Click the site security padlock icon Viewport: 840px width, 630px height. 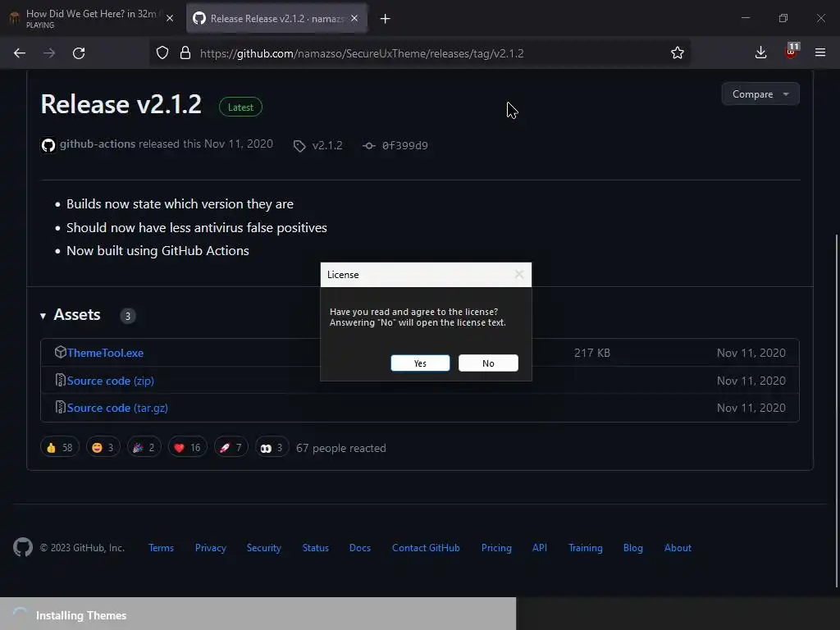pyautogui.click(x=185, y=53)
